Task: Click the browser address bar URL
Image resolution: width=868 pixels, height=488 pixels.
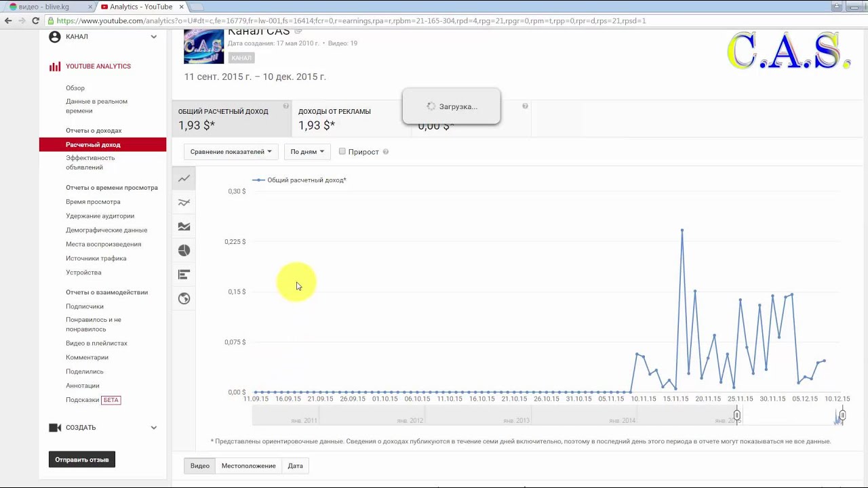Action: point(351,20)
